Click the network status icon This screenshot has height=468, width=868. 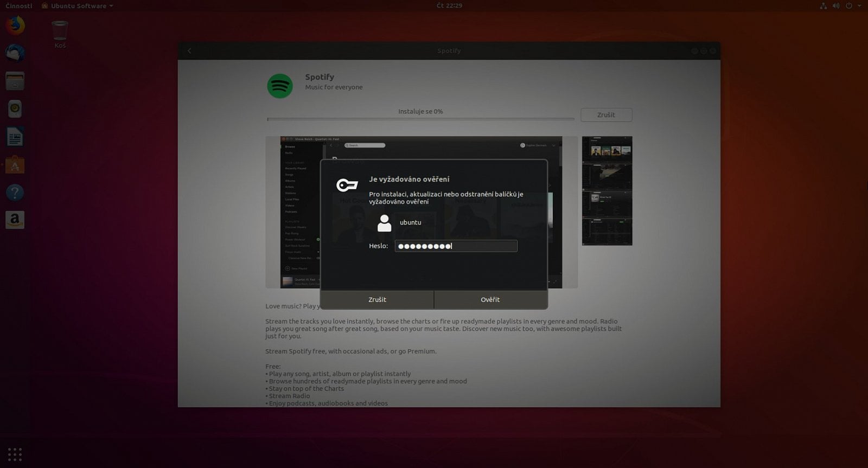824,6
